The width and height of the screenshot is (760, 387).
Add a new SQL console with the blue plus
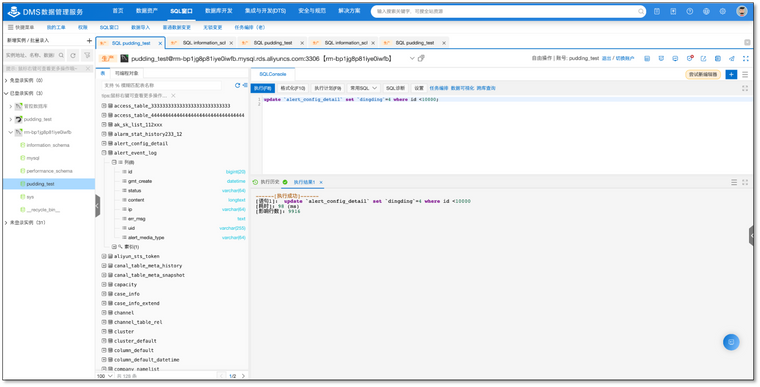[x=731, y=74]
